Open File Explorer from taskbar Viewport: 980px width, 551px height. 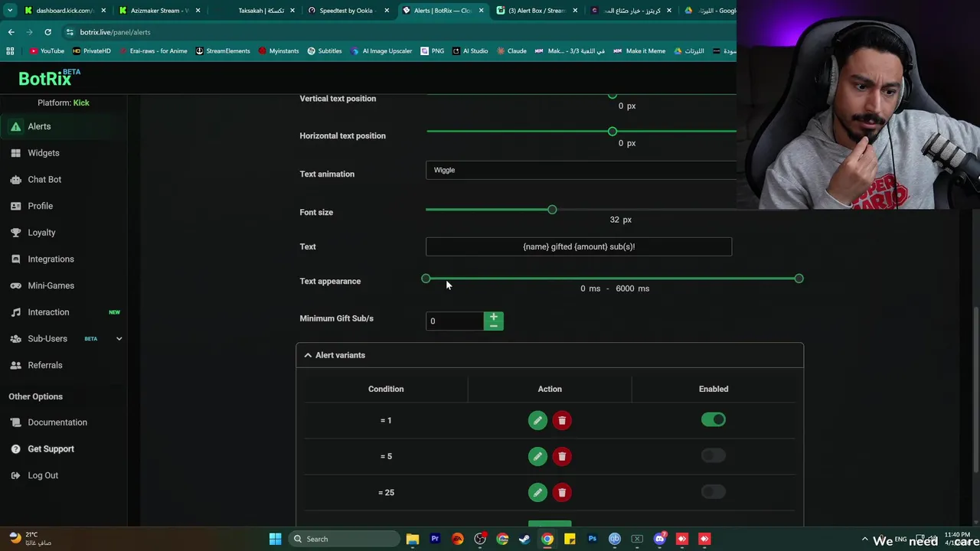(413, 539)
